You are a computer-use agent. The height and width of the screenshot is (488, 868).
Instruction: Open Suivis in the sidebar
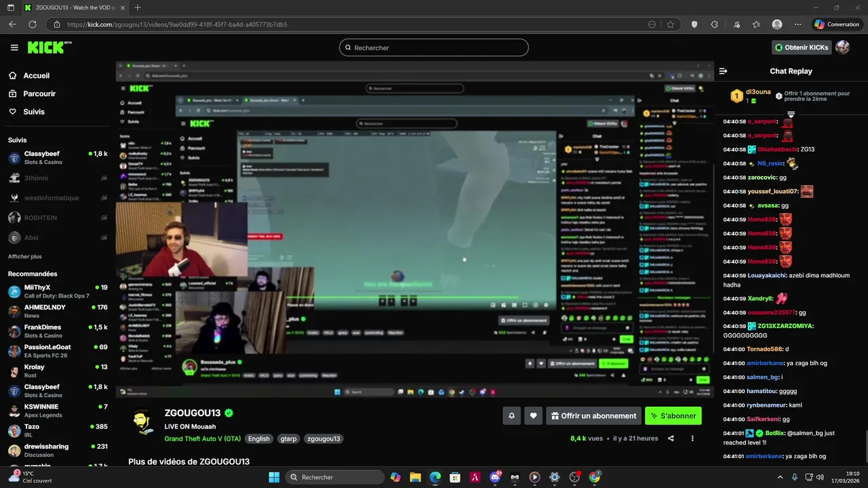pyautogui.click(x=26, y=112)
